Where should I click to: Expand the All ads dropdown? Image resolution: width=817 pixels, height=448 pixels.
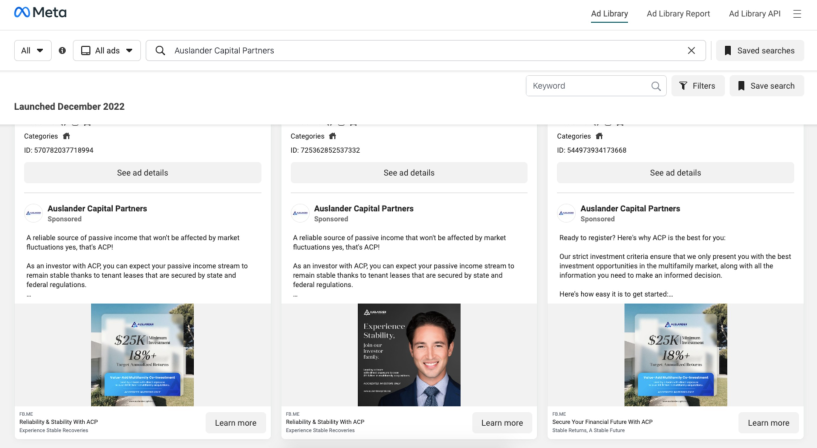point(107,51)
